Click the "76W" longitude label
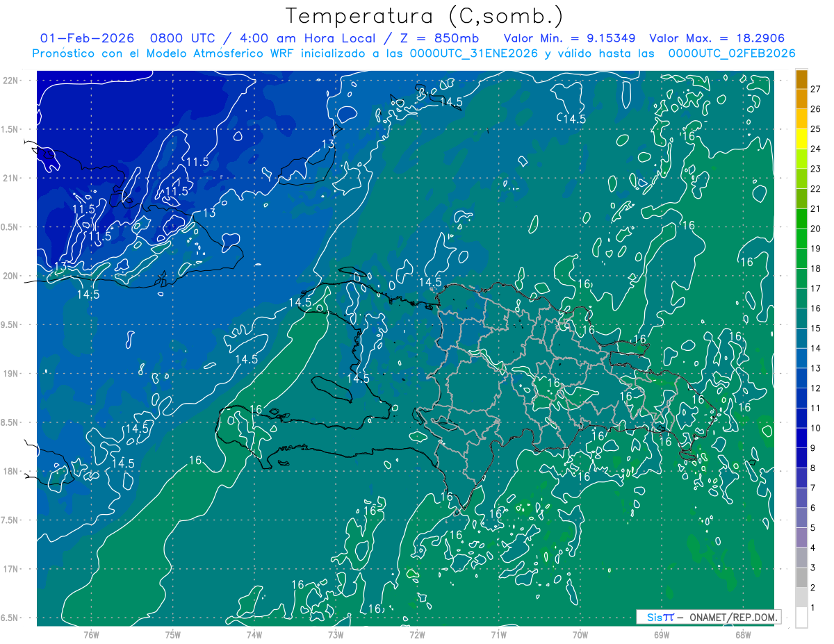The height and width of the screenshot is (644, 834). (91, 635)
